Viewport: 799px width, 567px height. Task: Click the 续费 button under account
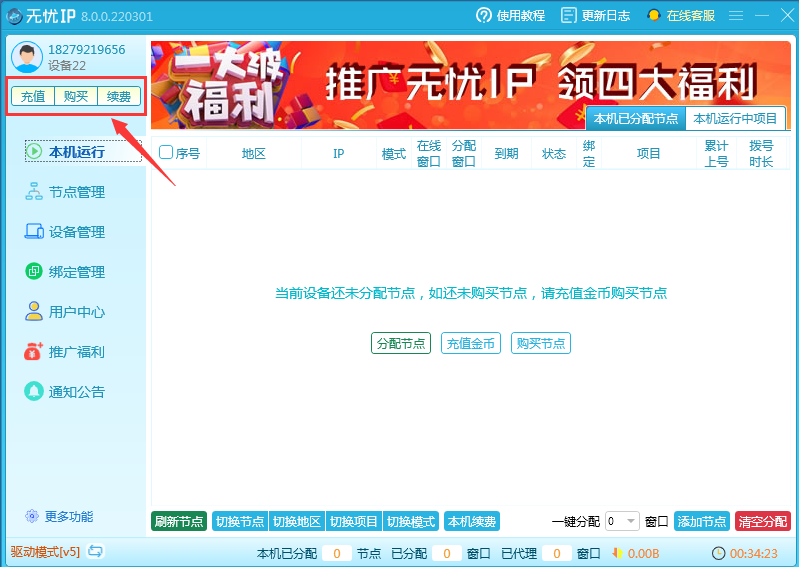coord(119,96)
